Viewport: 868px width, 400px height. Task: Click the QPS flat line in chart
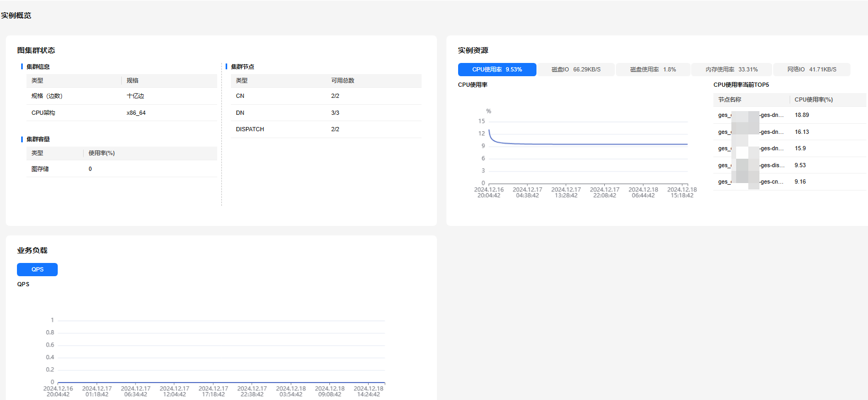pyautogui.click(x=221, y=382)
